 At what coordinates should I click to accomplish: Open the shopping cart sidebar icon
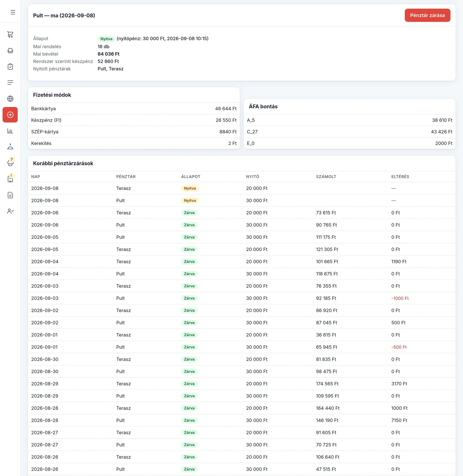pos(10,34)
